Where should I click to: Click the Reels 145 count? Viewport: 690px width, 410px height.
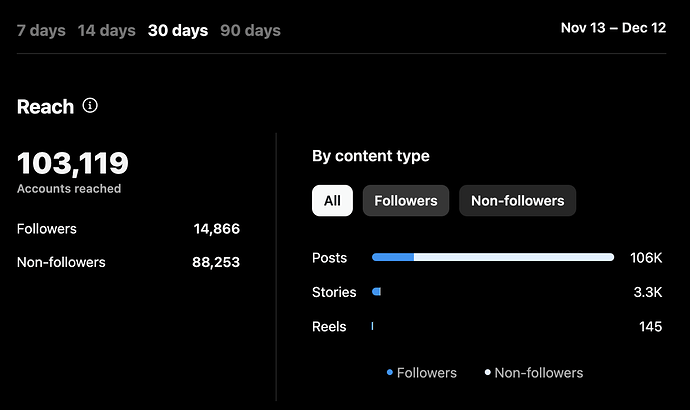coord(650,326)
